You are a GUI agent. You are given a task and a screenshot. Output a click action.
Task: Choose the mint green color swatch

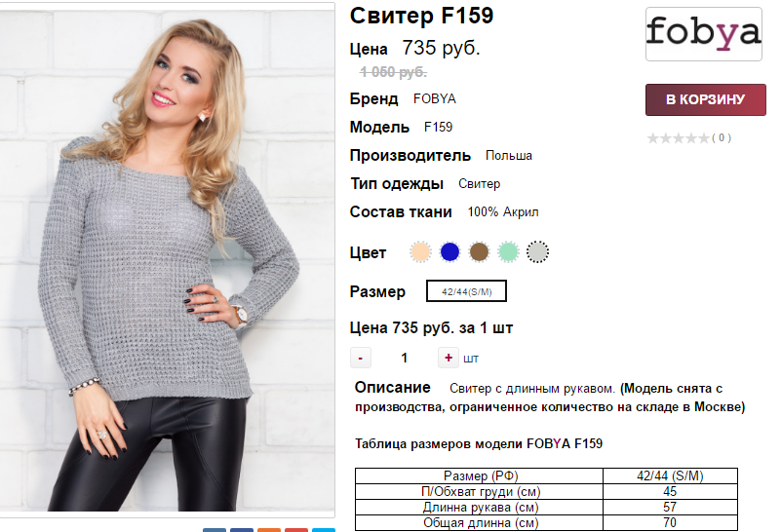[508, 251]
